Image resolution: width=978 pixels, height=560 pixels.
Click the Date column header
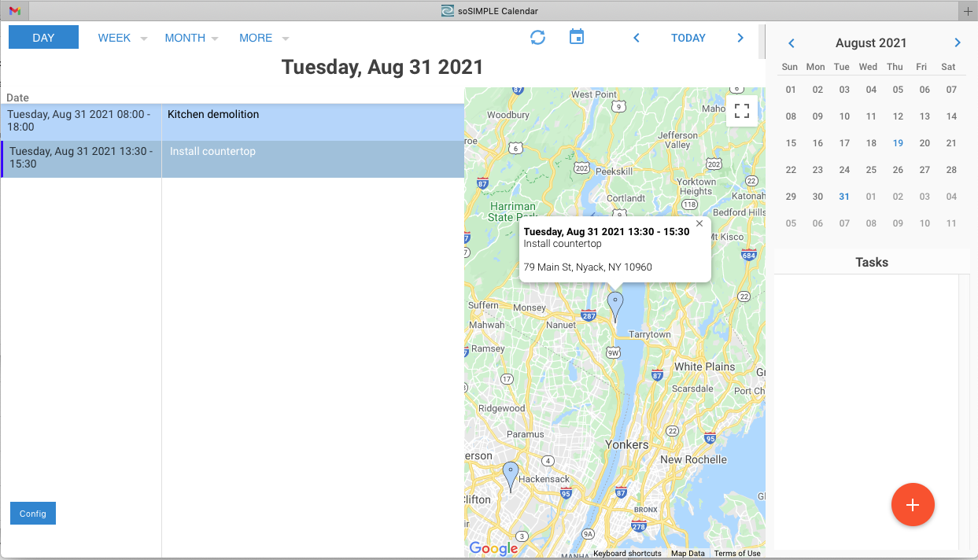pos(17,98)
